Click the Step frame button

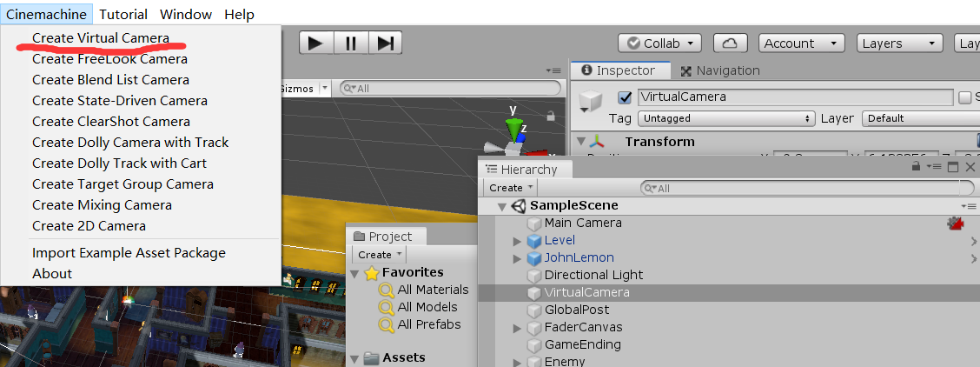tap(385, 43)
